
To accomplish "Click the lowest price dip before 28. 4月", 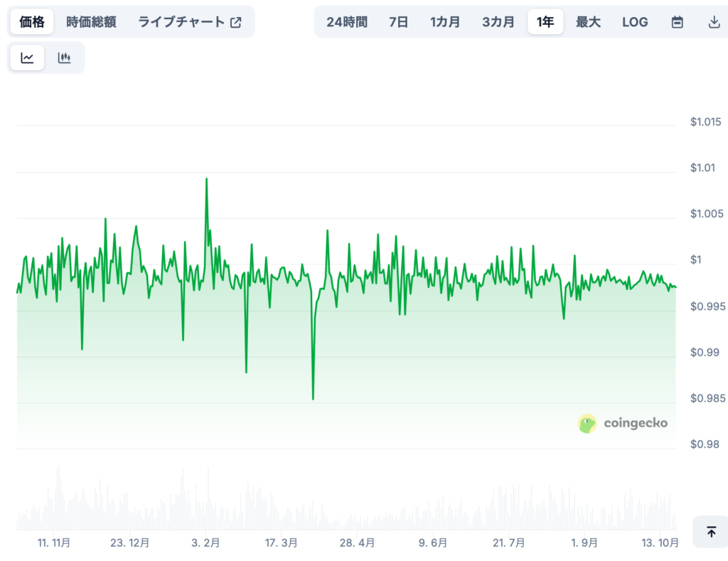I will click(313, 398).
